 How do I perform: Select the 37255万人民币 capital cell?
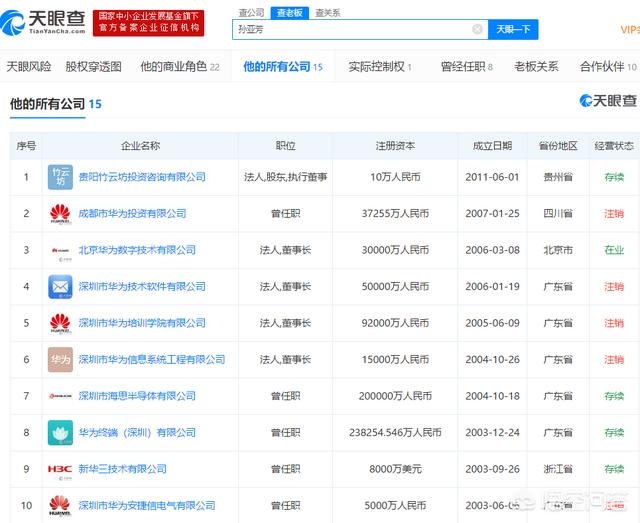[395, 214]
